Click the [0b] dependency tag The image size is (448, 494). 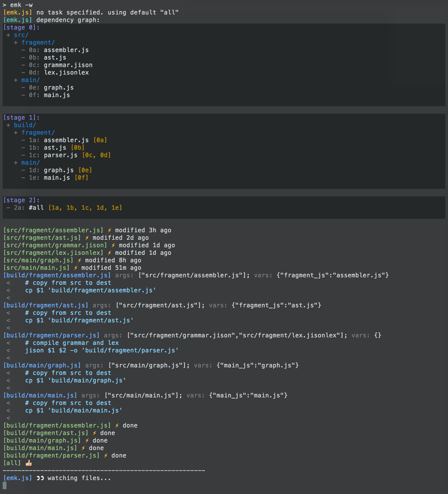[78, 148]
